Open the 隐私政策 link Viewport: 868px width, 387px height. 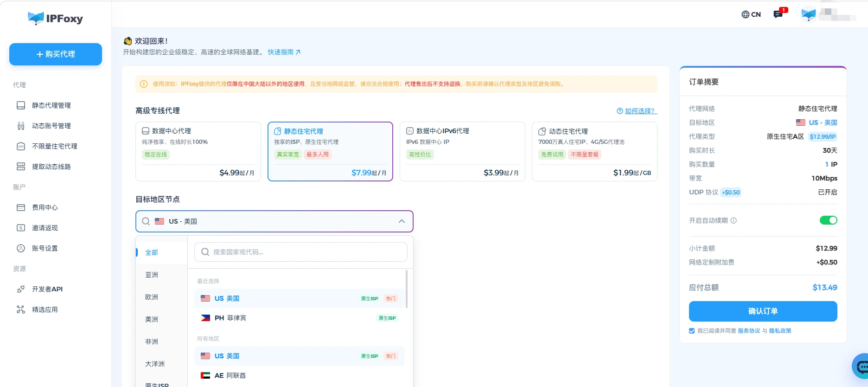pos(780,331)
